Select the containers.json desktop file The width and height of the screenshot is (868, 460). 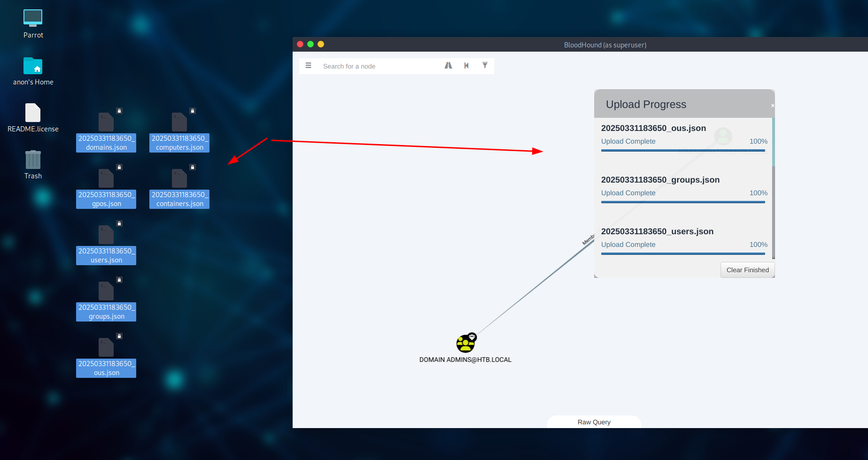[x=179, y=179]
